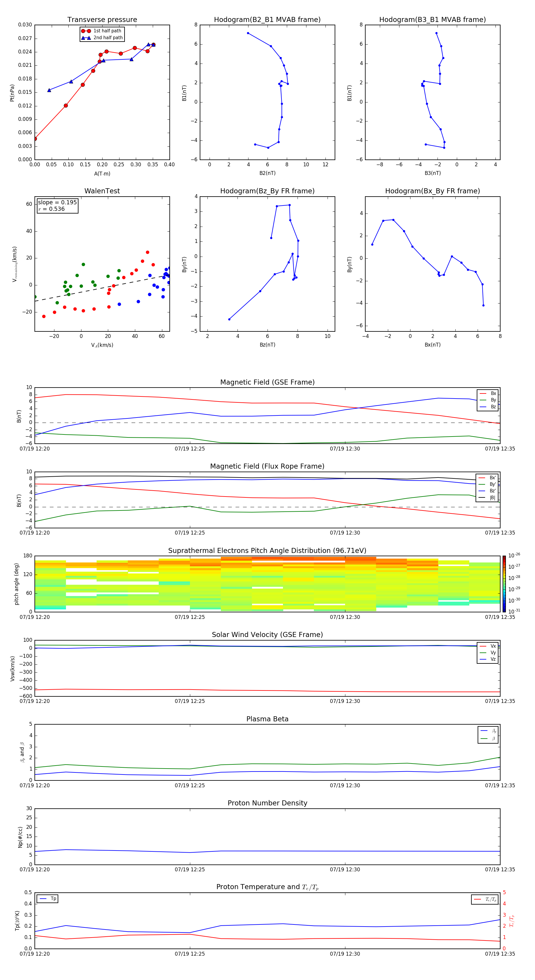The height and width of the screenshot is (980, 535).
Task: Select the "Proton Temperature and Te/Tp" title
Action: point(267,887)
